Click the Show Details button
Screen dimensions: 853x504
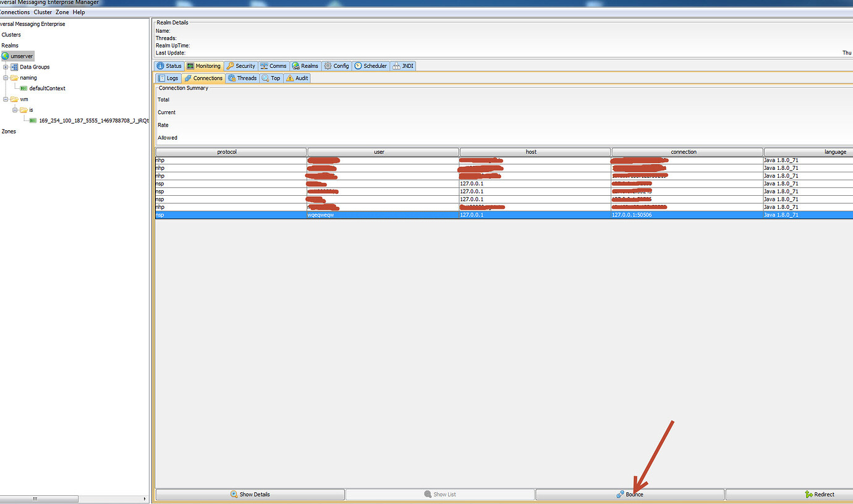click(250, 495)
